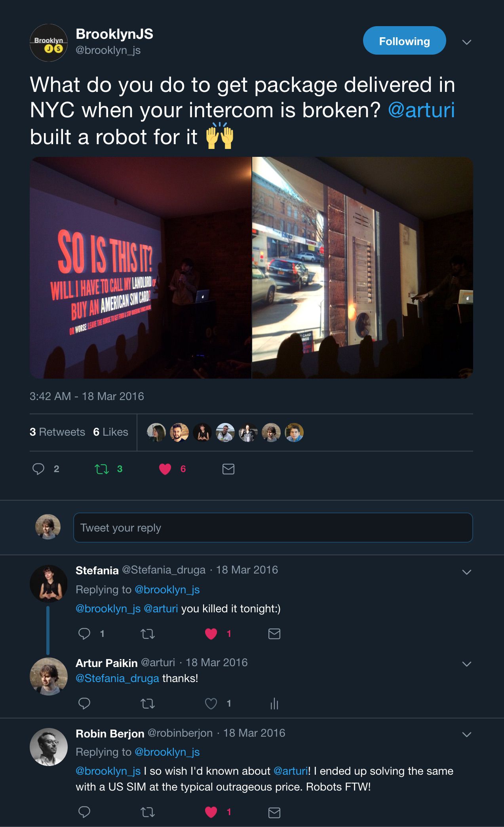
Task: View tweet activity on Artur's reply
Action: (274, 703)
